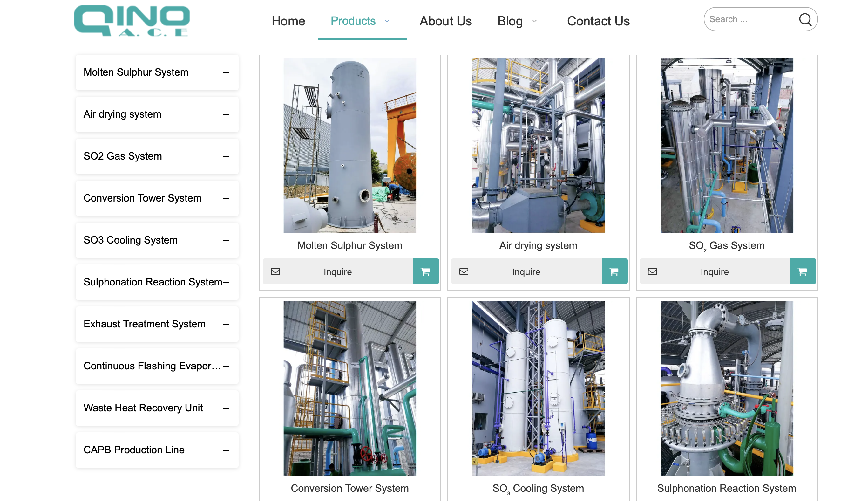This screenshot has height=501, width=868.
Task: Expand the Products dropdown chevron
Action: pos(387,21)
